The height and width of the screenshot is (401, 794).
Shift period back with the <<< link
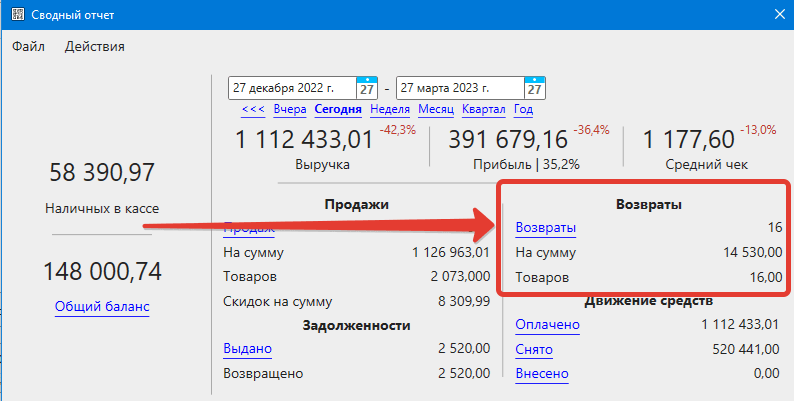point(253,110)
